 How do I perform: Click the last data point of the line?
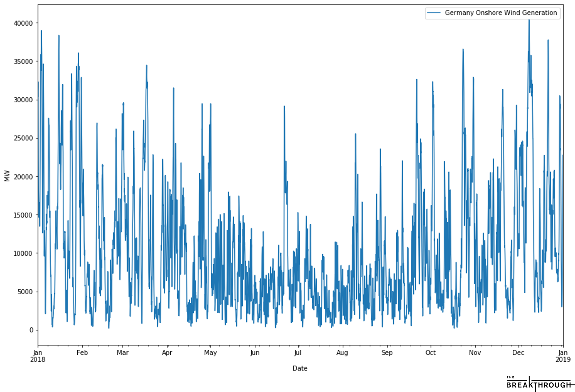[562, 155]
